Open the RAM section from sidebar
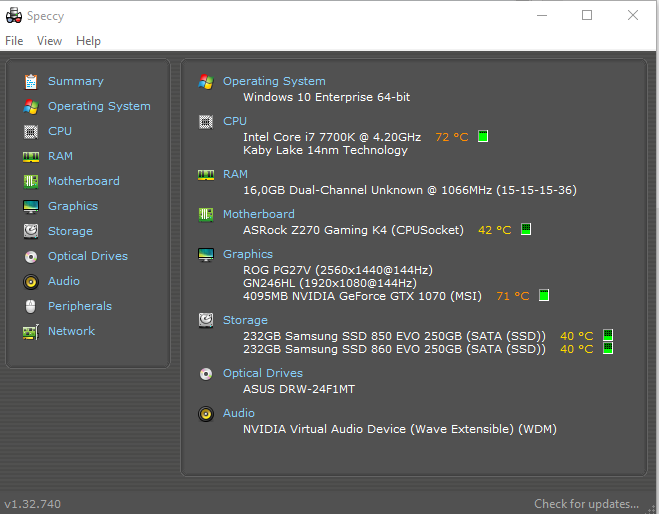Screen dimensions: 659x514 click(x=60, y=156)
